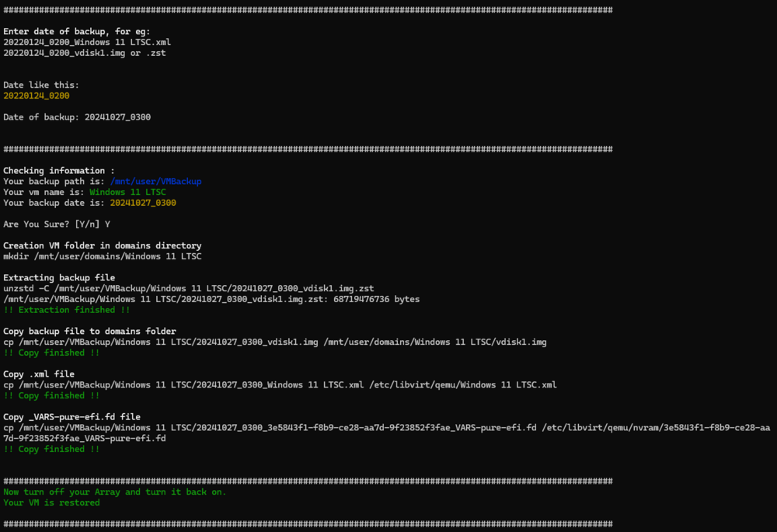Click the 'Copy .xml file' heading
Screen dimensions: 777x532
39,374
